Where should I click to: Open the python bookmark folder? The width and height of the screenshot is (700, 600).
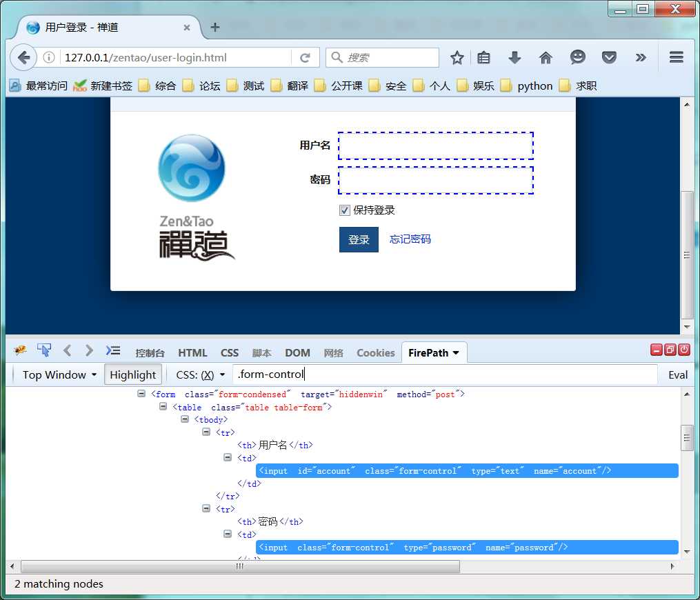click(527, 86)
